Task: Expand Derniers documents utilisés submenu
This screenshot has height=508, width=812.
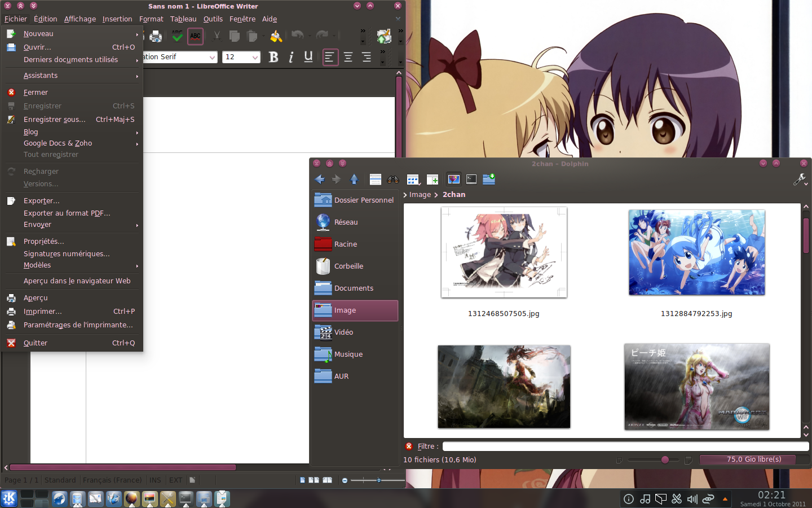Action: 73,60
